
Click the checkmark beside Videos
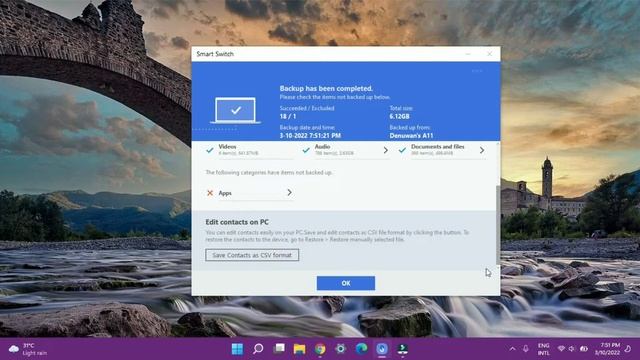point(210,150)
